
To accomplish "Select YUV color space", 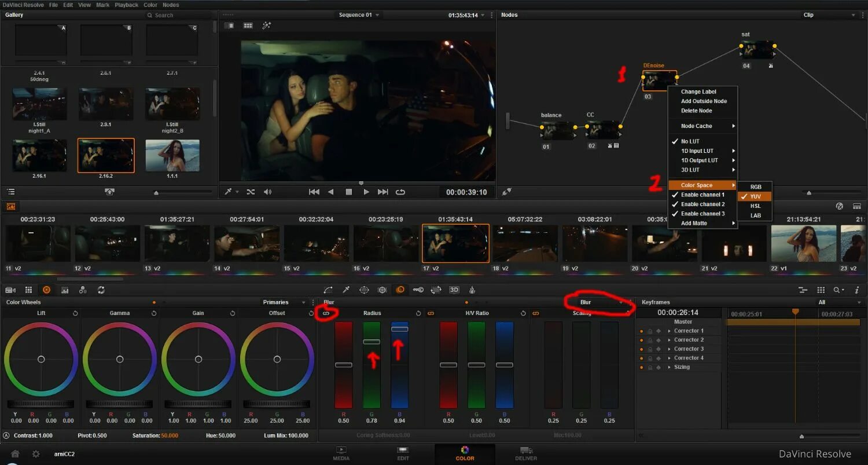I will [754, 196].
